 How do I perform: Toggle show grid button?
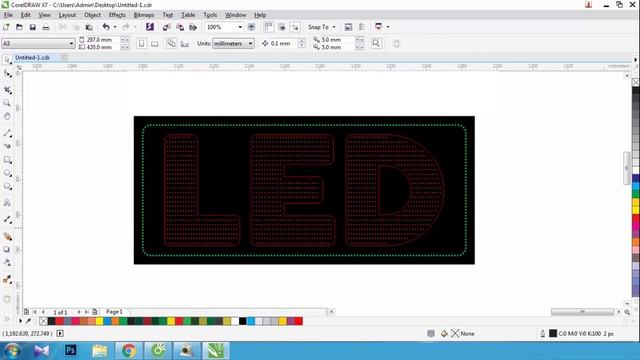pyautogui.click(x=282, y=27)
